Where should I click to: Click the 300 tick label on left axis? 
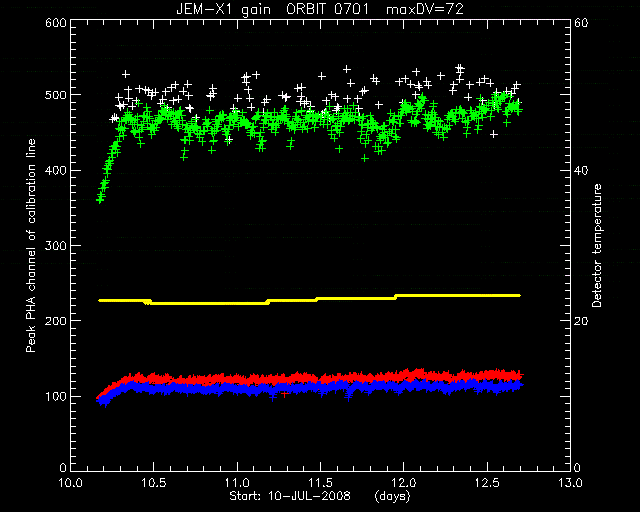click(x=56, y=245)
